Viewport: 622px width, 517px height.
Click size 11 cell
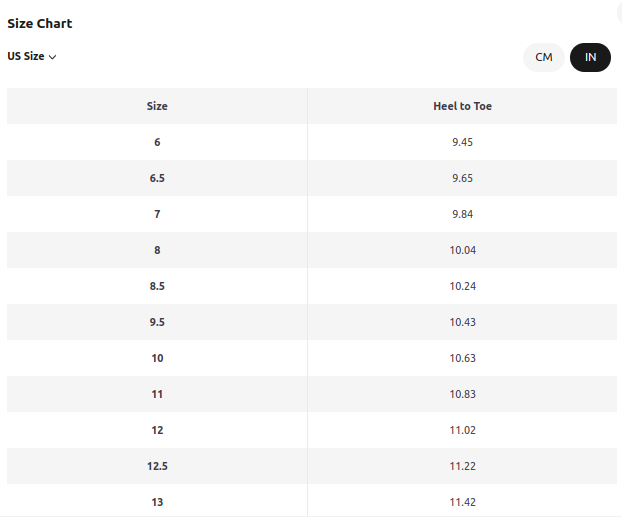click(x=157, y=394)
